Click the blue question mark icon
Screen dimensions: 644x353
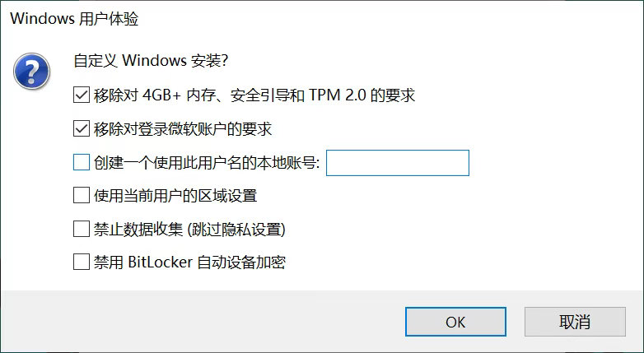click(x=29, y=72)
